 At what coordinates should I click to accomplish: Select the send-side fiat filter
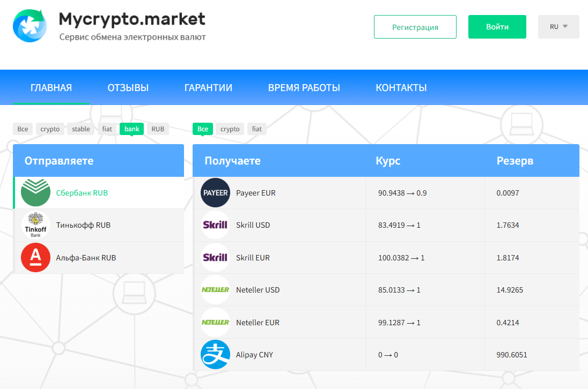pyautogui.click(x=107, y=129)
